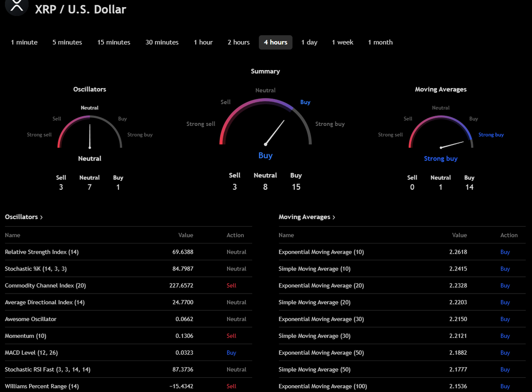
Task: Click the Sell action for Commodity Channel Index
Action: [x=231, y=286]
